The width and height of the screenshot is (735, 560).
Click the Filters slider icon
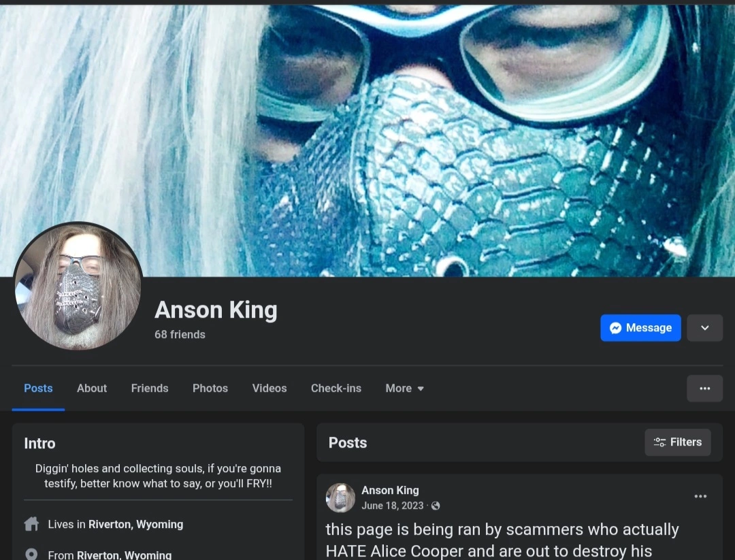[x=659, y=442]
